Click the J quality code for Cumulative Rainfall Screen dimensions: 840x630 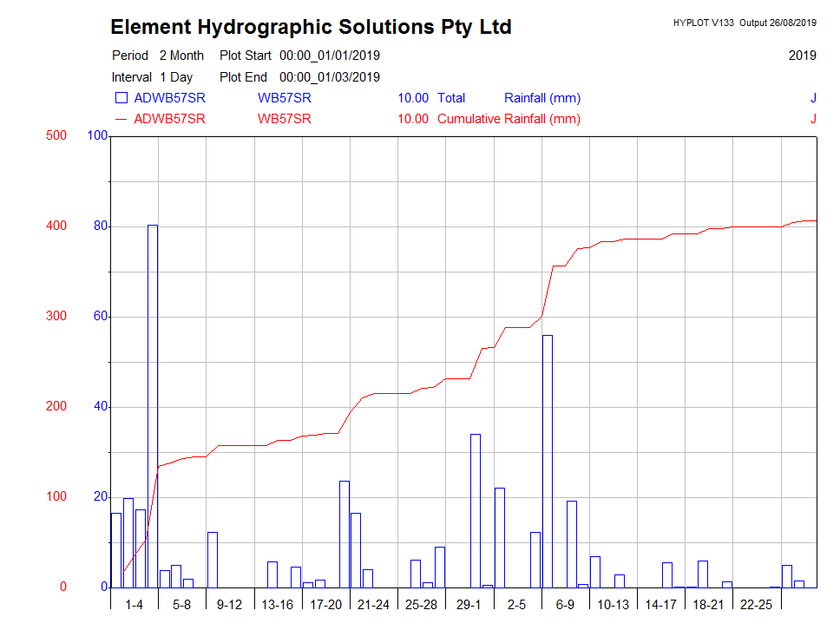point(813,119)
